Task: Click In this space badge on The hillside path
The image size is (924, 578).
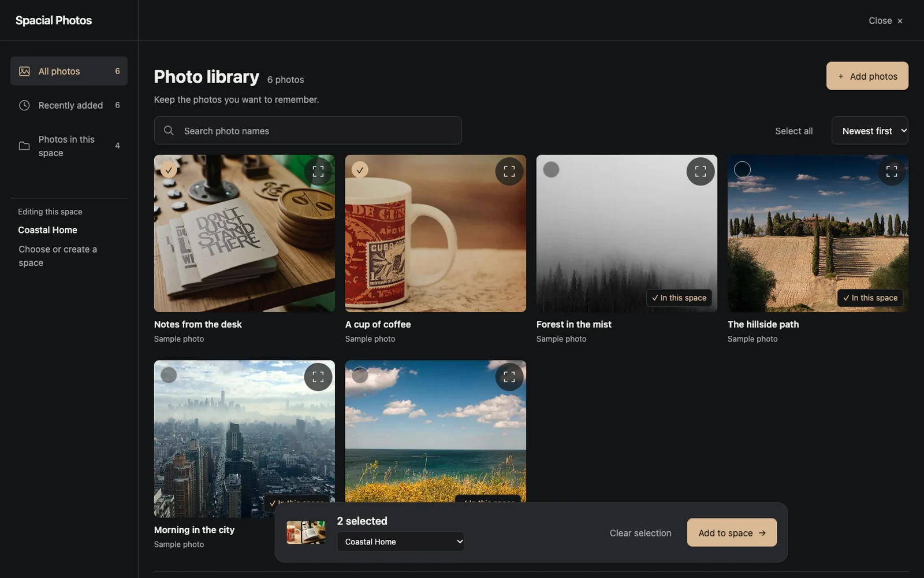Action: [870, 298]
